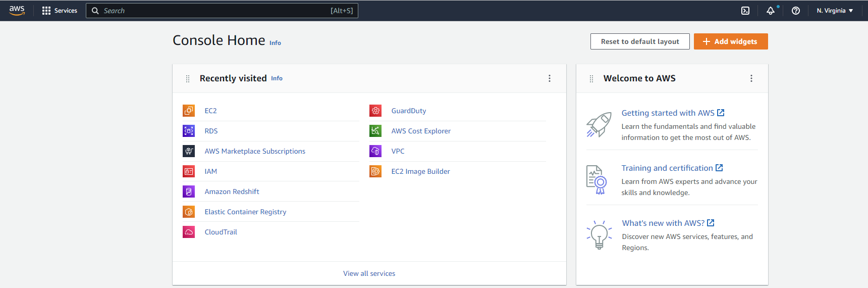Viewport: 868px width, 288px height.
Task: Open the notifications bell
Action: tap(771, 11)
